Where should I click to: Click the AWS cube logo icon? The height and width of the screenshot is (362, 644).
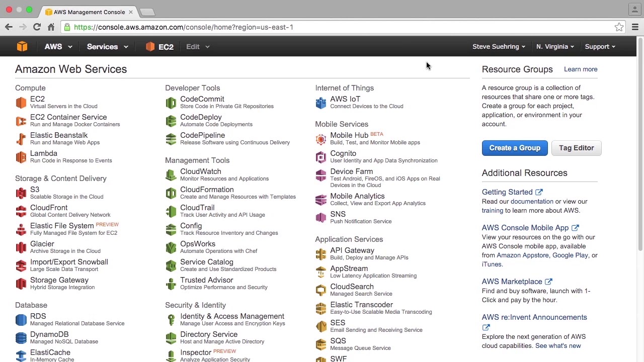(x=22, y=47)
